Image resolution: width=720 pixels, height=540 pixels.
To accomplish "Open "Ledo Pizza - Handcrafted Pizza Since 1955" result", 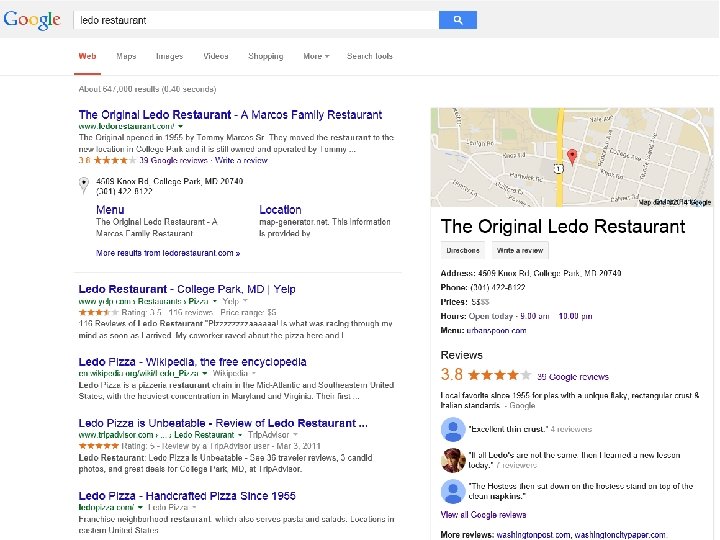I will point(187,496).
